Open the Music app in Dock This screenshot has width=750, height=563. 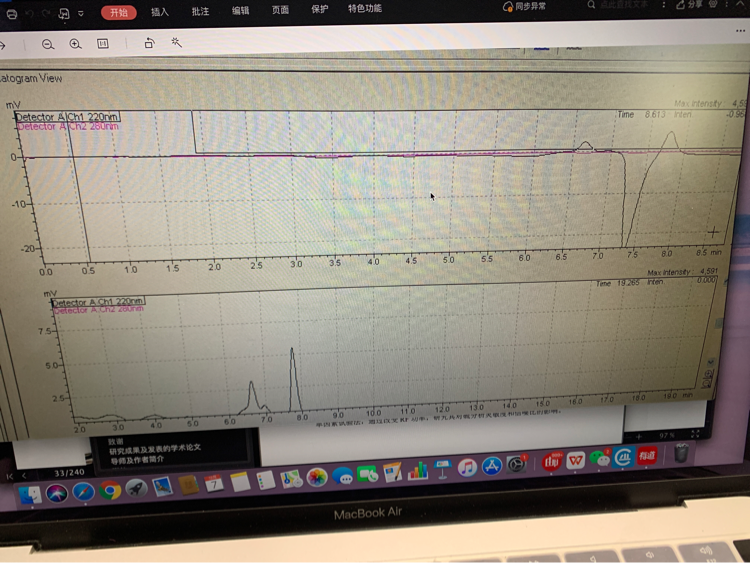(467, 467)
